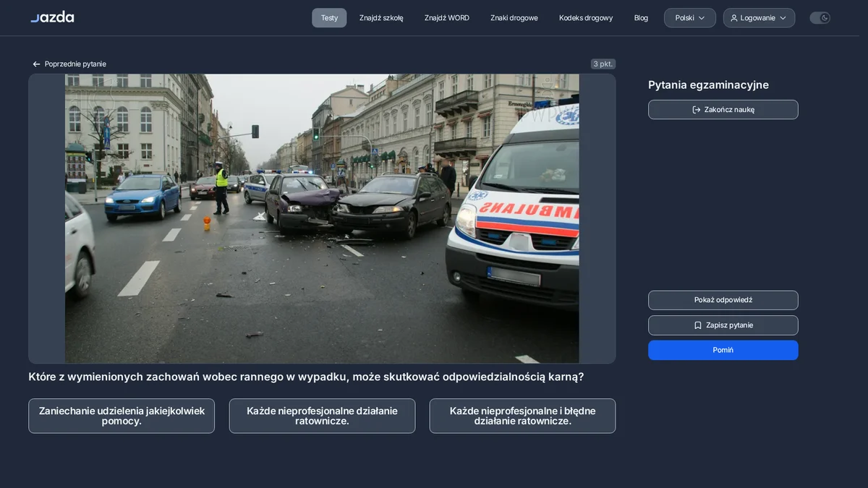Navigate to Znaki drogowe
This screenshot has height=488, width=868.
514,18
